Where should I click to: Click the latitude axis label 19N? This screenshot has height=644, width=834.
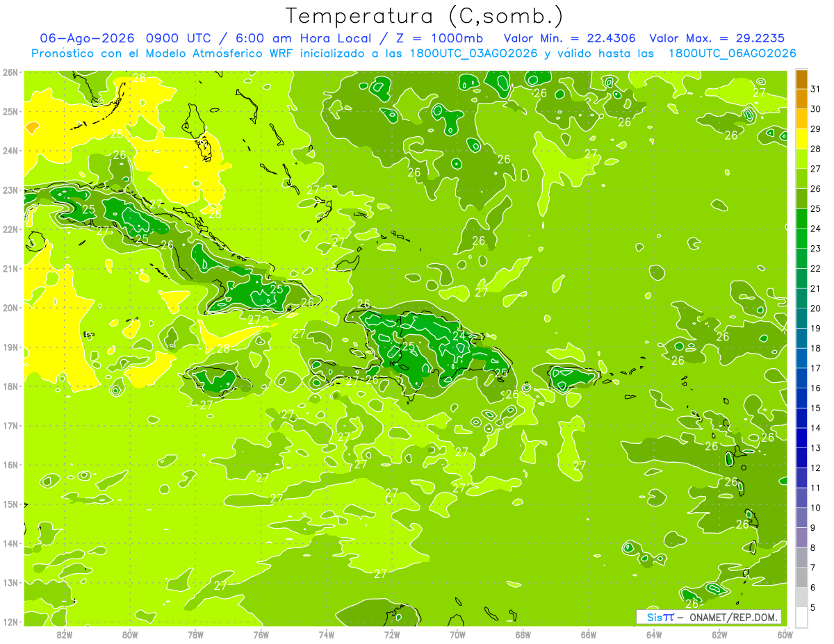pos(10,347)
